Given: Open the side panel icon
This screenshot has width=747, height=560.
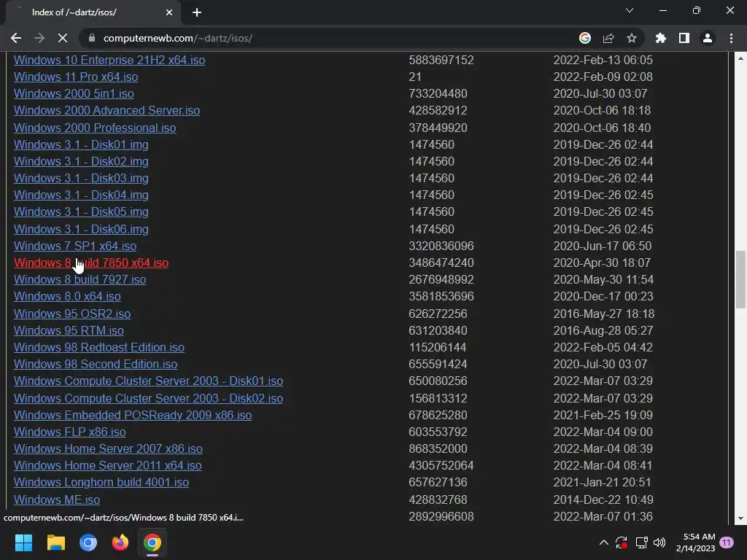Looking at the screenshot, I should 684,38.
